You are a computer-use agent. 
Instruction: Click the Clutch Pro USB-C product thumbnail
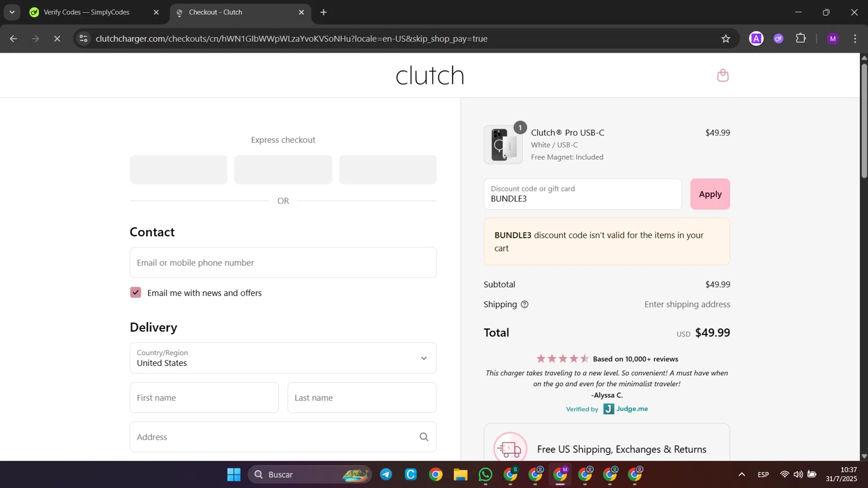(x=503, y=145)
